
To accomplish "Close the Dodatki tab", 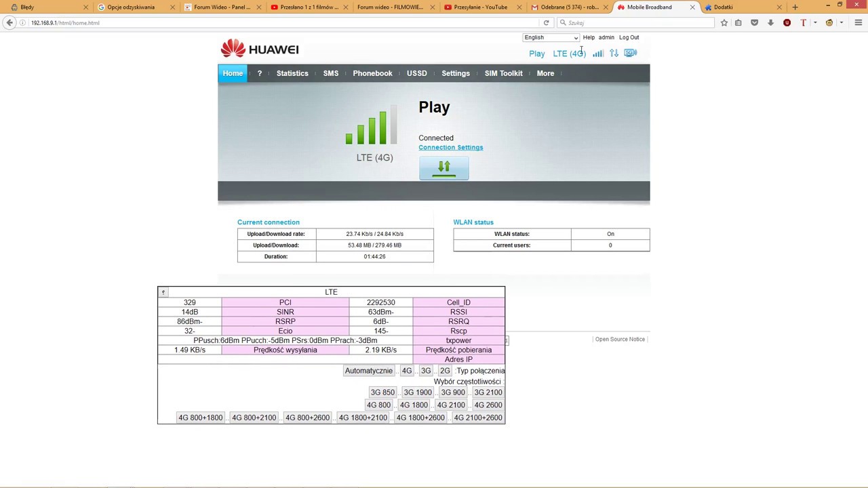I will point(779,7).
